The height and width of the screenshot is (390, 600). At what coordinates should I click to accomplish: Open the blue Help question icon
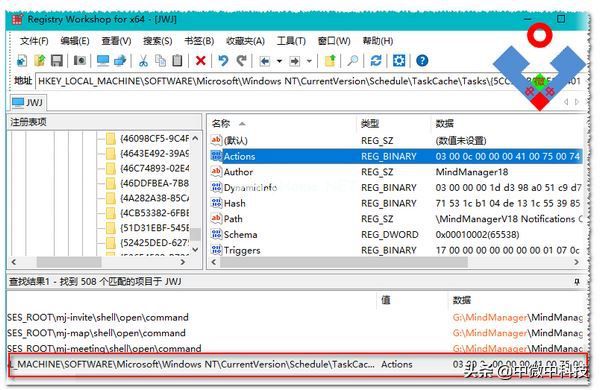422,60
